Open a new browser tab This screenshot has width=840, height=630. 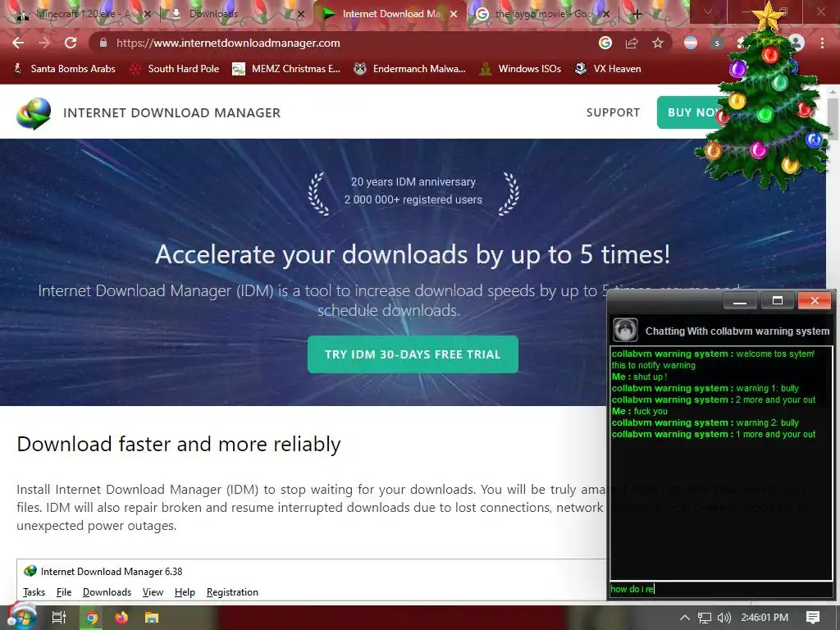coord(637,14)
